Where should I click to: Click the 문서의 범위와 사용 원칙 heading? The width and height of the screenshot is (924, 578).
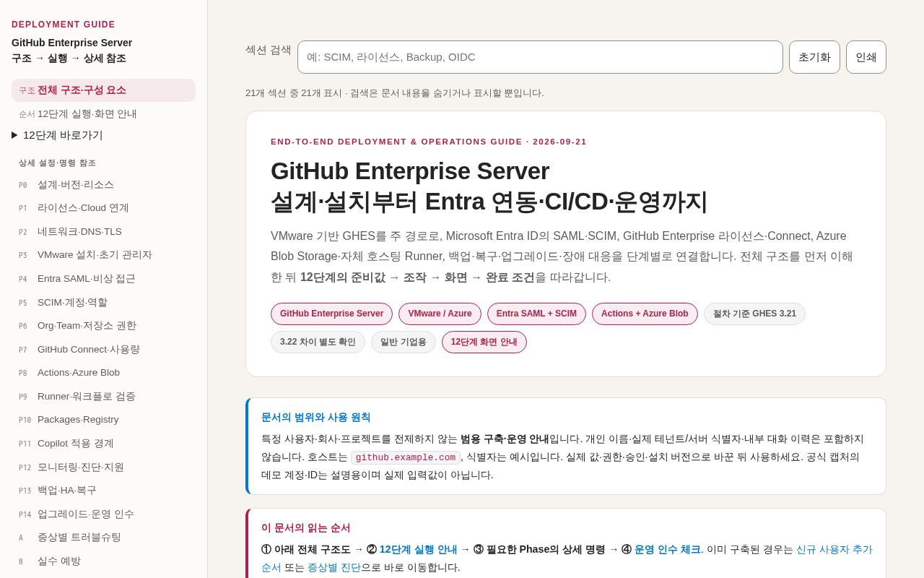[x=315, y=417]
